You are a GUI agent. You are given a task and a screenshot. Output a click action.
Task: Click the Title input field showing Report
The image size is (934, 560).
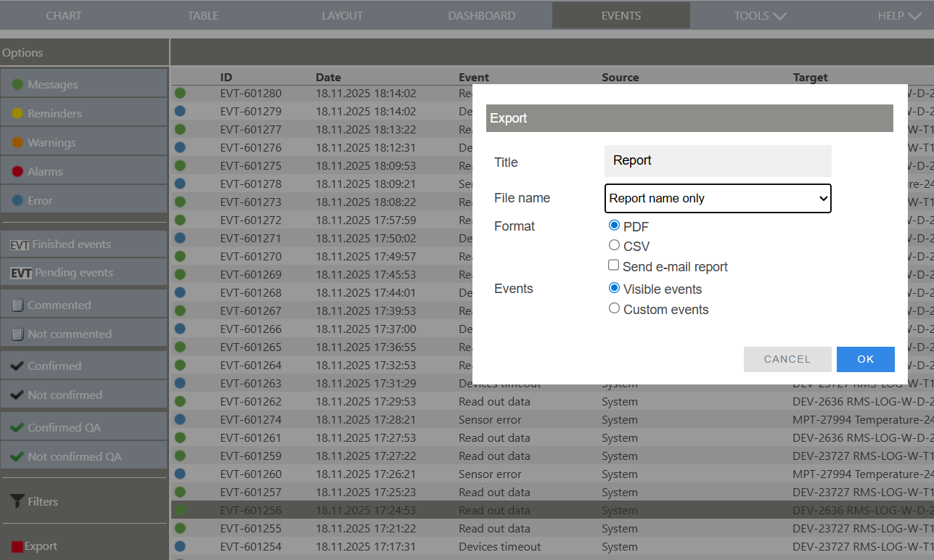717,160
